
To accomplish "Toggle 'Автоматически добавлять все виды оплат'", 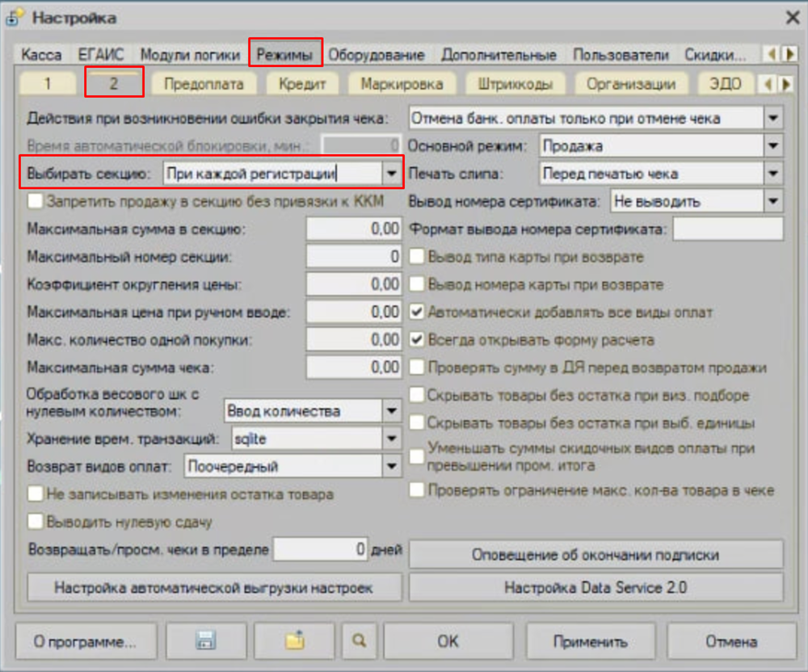I will (x=417, y=313).
